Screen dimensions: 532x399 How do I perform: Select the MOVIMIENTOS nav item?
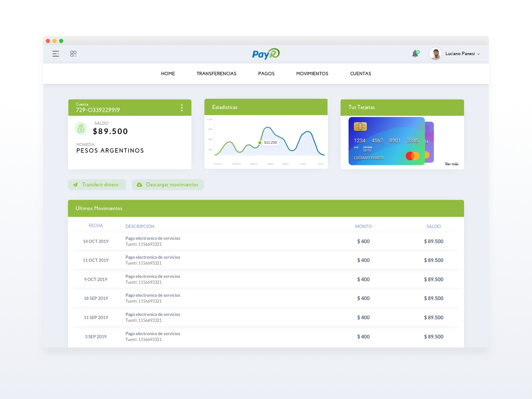tap(312, 73)
